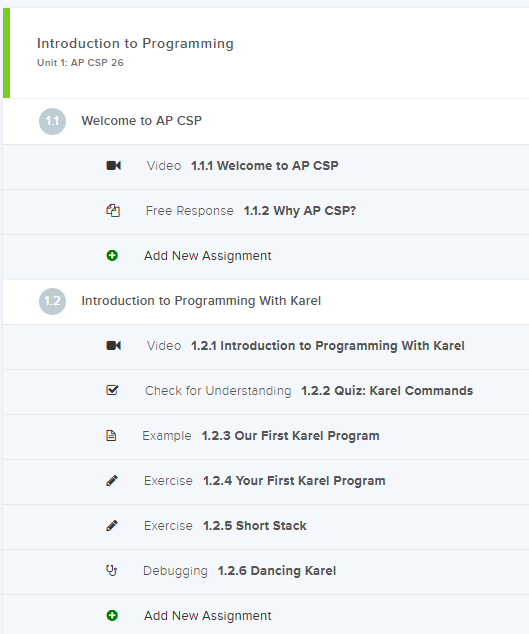Open 1.2.2 Quiz: Karel Commands
Image resolution: width=529 pixels, height=634 pixels.
[x=387, y=391]
